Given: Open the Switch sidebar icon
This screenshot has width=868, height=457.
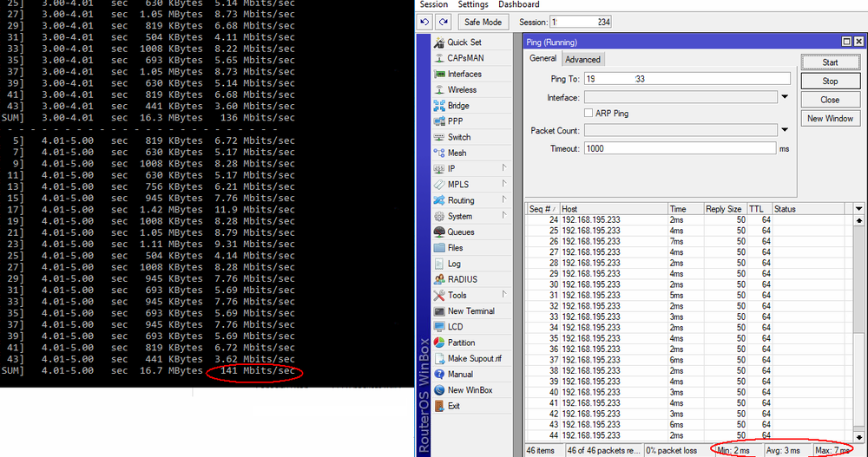Looking at the screenshot, I should pos(439,137).
